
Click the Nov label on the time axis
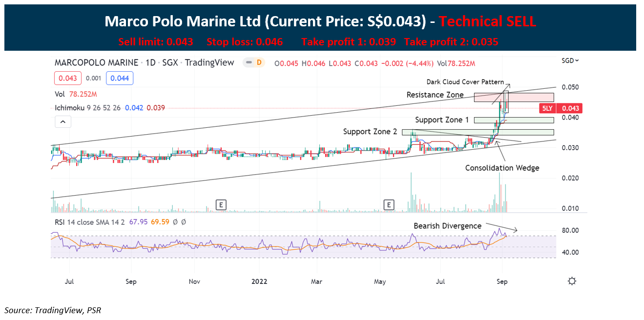pyautogui.click(x=194, y=281)
